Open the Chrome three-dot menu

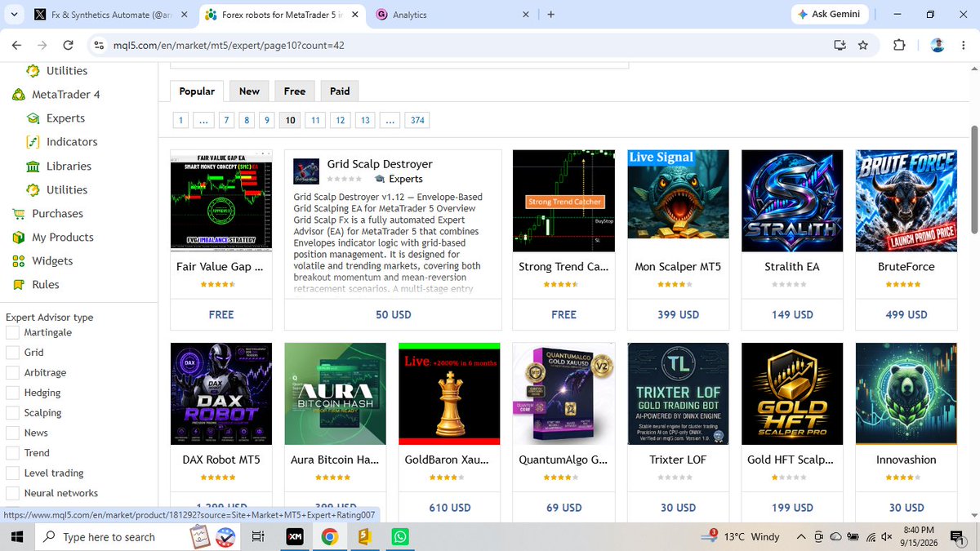pos(964,45)
